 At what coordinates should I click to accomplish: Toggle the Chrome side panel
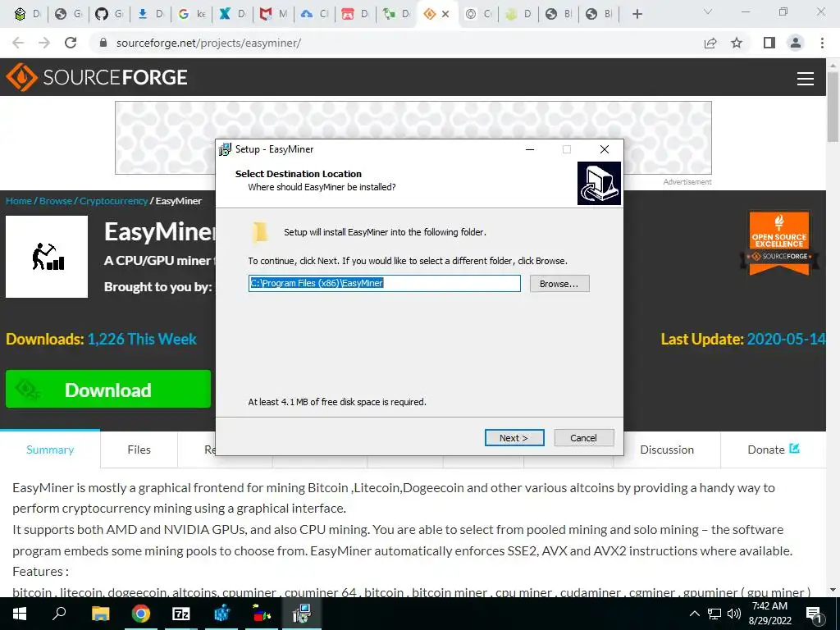pos(769,43)
